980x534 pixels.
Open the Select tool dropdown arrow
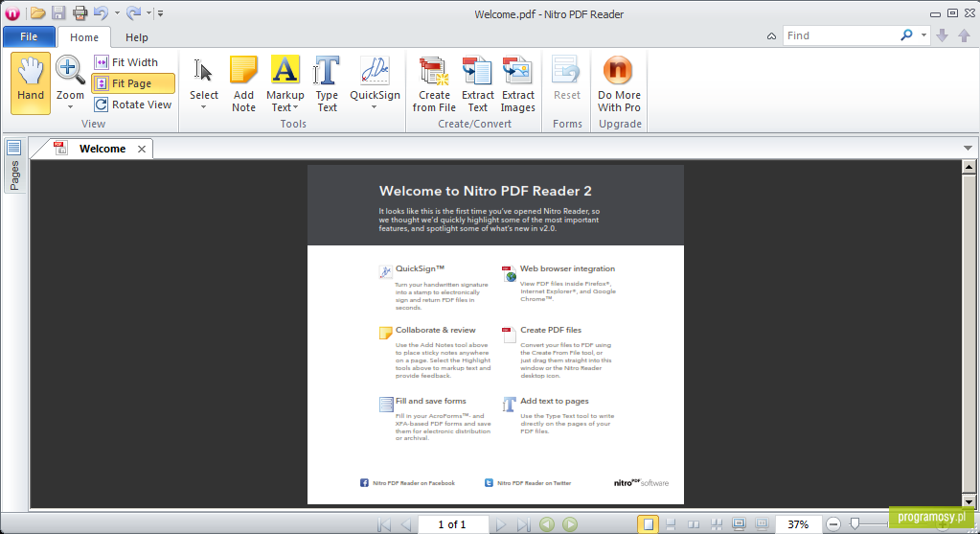204,107
